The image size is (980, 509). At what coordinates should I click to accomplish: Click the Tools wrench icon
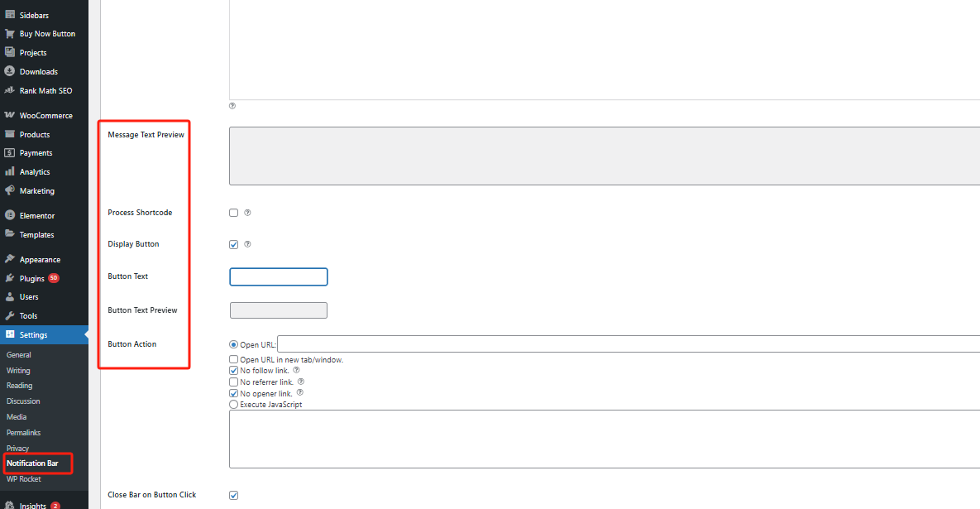[x=10, y=316]
